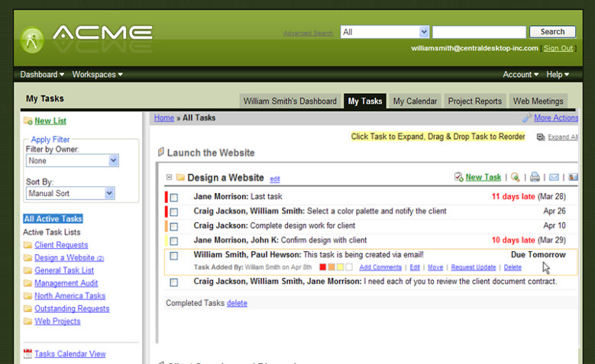The width and height of the screenshot is (595, 364).
Task: Tick checkbox for 'Complete design work for client'
Action: coord(174,227)
